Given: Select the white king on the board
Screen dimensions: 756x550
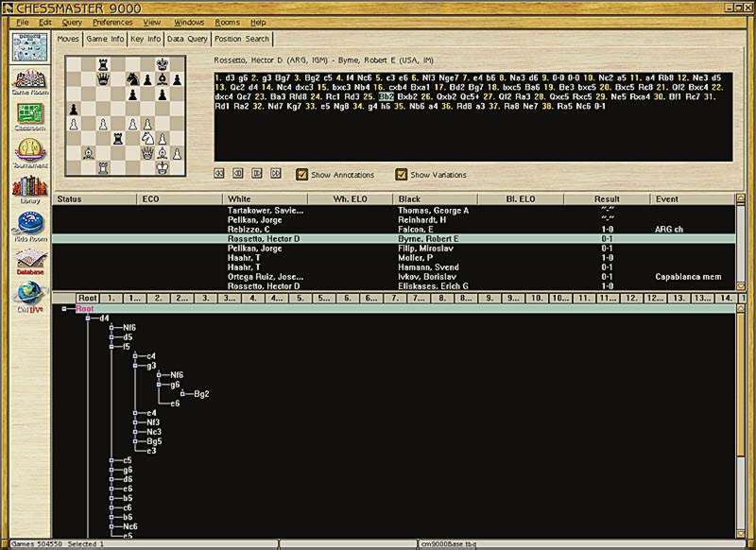Looking at the screenshot, I should click(163, 168).
